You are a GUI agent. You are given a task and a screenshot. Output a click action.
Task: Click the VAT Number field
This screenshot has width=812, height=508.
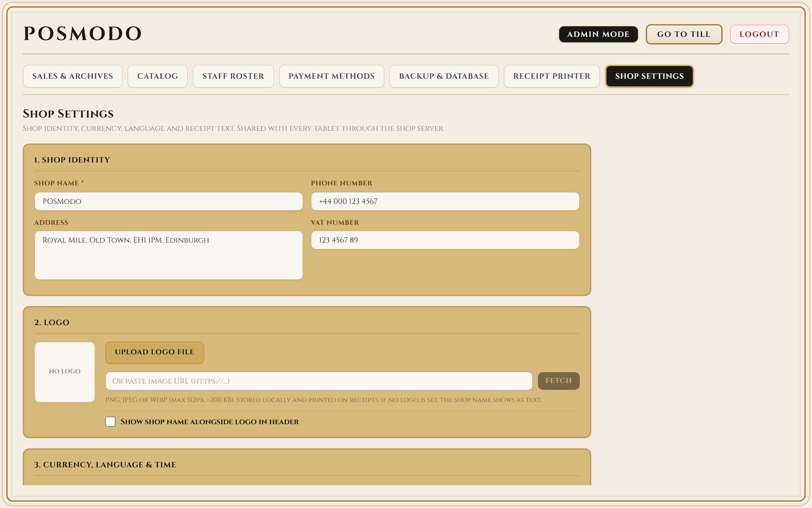pyautogui.click(x=445, y=240)
